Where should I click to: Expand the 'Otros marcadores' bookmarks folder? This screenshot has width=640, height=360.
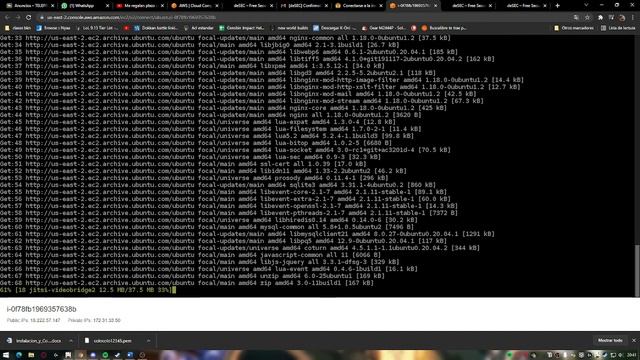coord(574,28)
